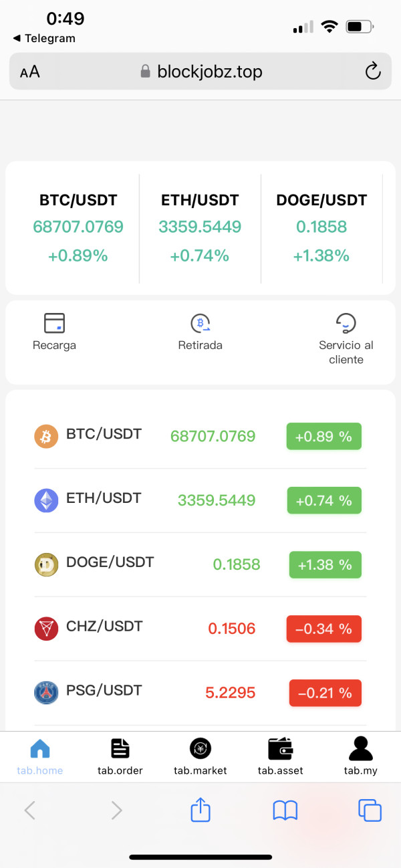Contact Servicio al cliente headset icon
Screen dimensions: 401x868
click(346, 324)
